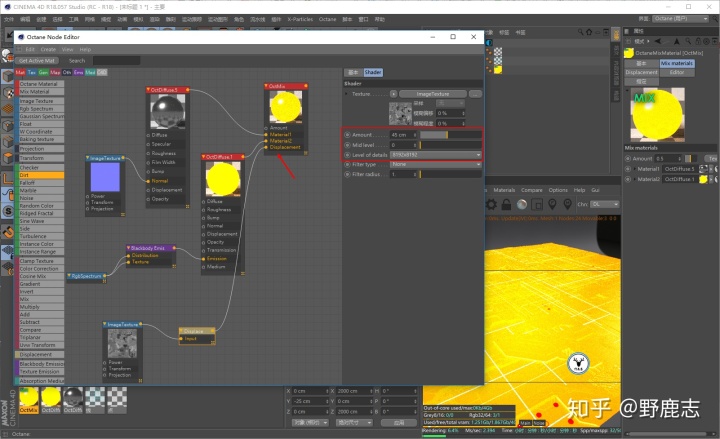The width and height of the screenshot is (720, 439).
Task: Select the chrome sphere material thumbnail
Action: (x=73, y=397)
